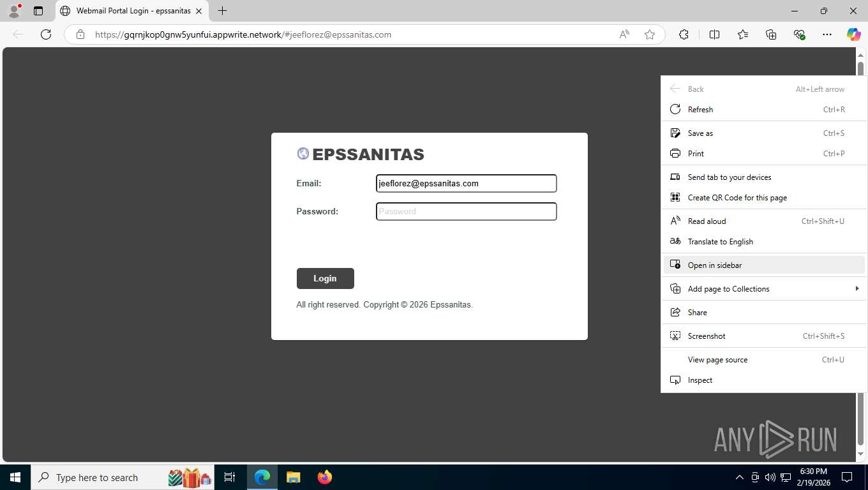Expand Add page to Collections submenu
The height and width of the screenshot is (490, 868).
pos(764,288)
